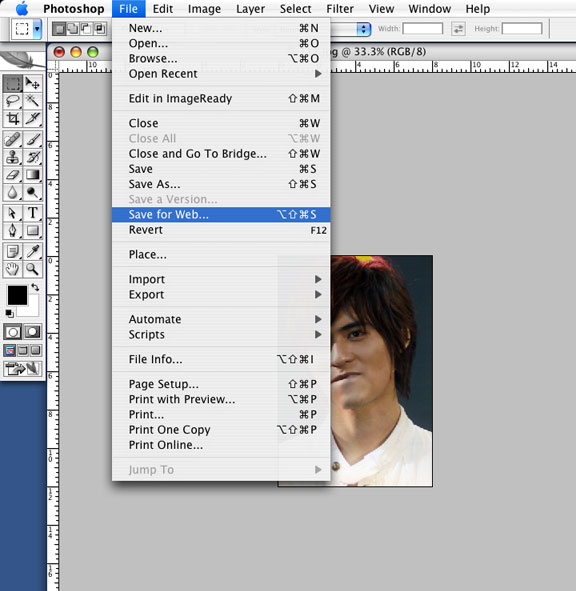Expand the Import submenu
This screenshot has width=576, height=591.
(x=221, y=279)
